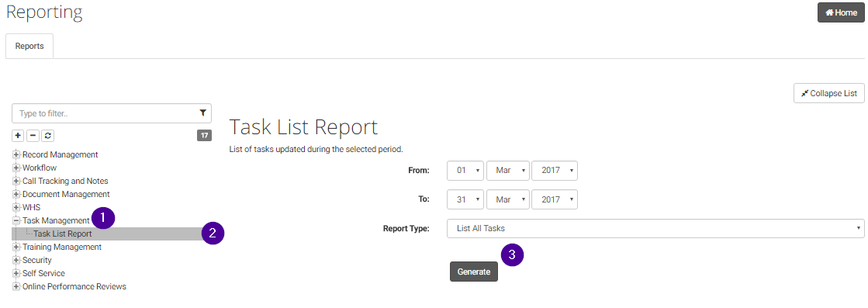Refresh the report tree list
Image resolution: width=868 pixels, height=308 pixels.
[47, 135]
